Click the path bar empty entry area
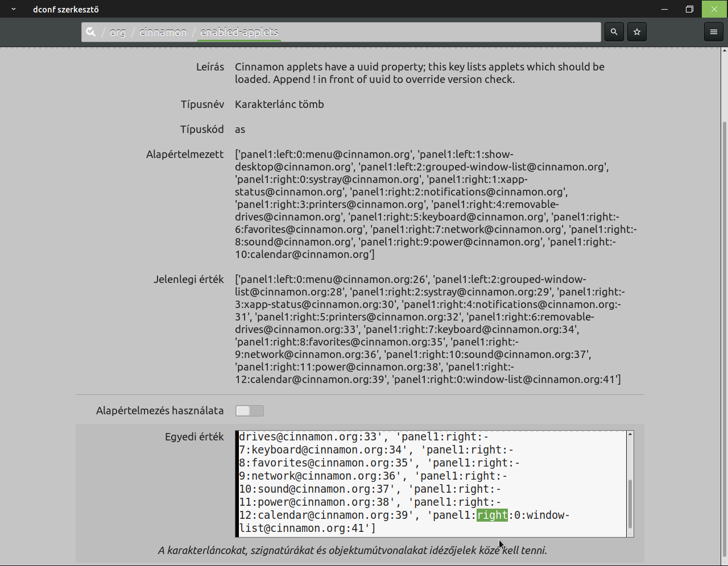The width and height of the screenshot is (728, 566). [441, 32]
